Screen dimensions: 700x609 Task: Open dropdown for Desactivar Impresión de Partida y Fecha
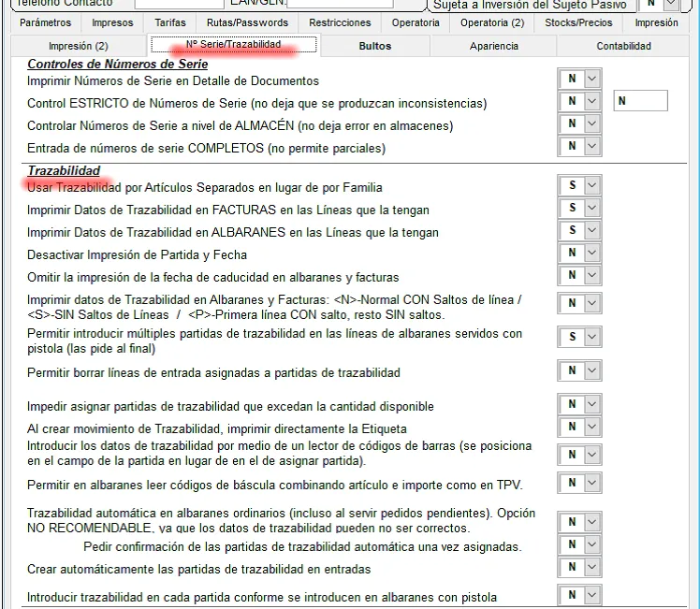[591, 254]
